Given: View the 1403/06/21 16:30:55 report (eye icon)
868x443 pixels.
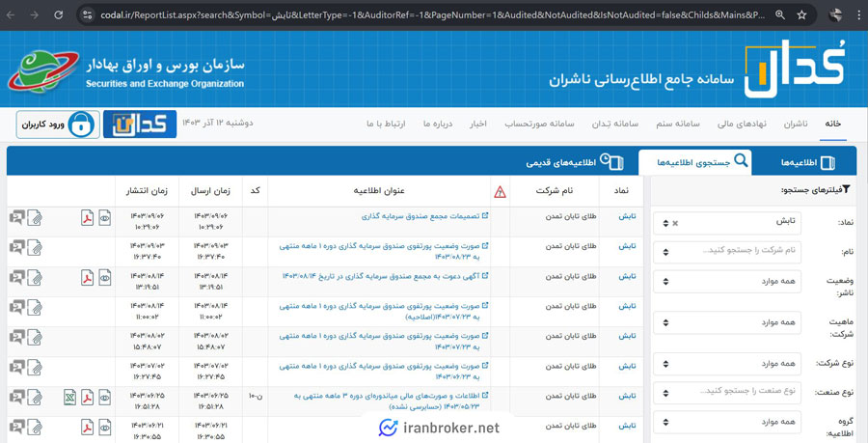Looking at the screenshot, I should [x=104, y=427].
